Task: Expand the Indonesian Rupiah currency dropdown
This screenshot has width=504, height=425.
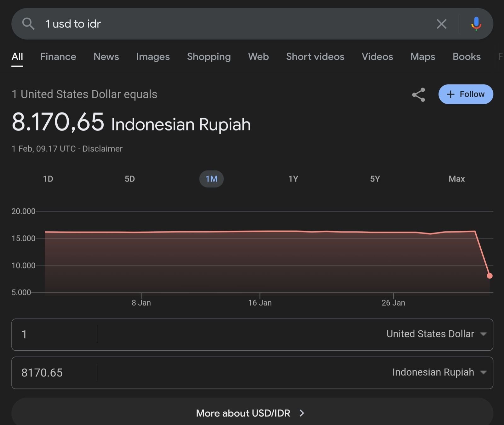Action: click(x=439, y=372)
